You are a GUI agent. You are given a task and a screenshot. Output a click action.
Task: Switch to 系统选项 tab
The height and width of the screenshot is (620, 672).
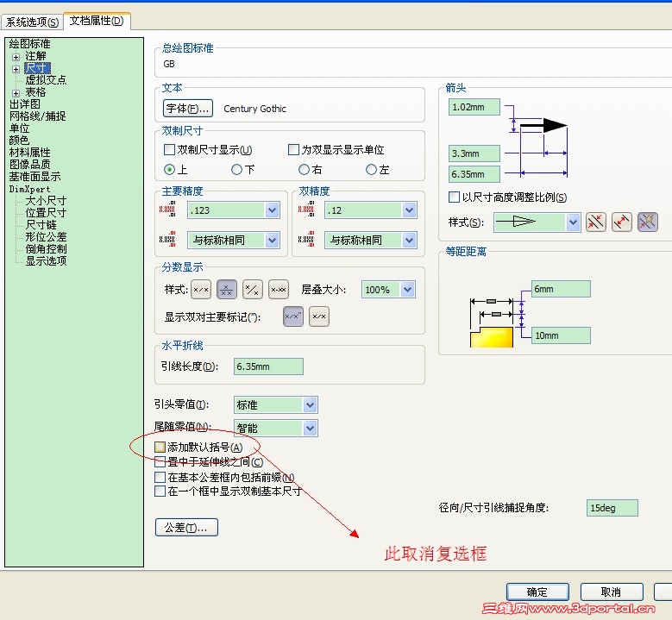[32, 22]
